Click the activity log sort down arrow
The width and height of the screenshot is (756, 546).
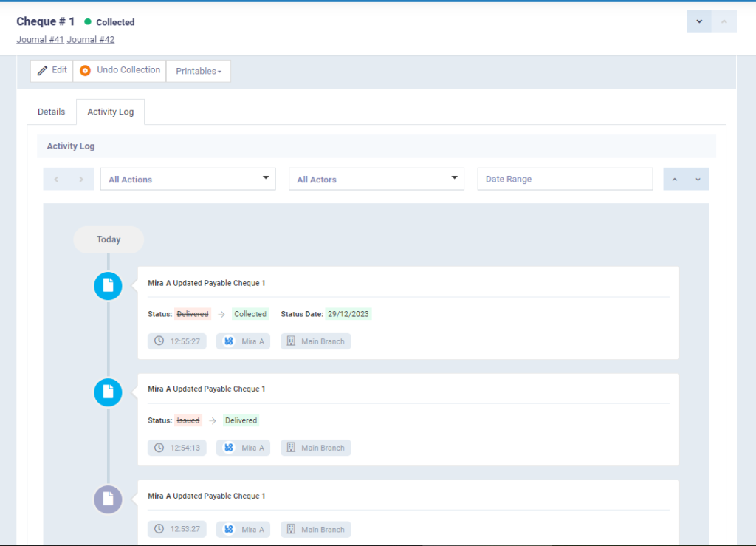pyautogui.click(x=698, y=180)
